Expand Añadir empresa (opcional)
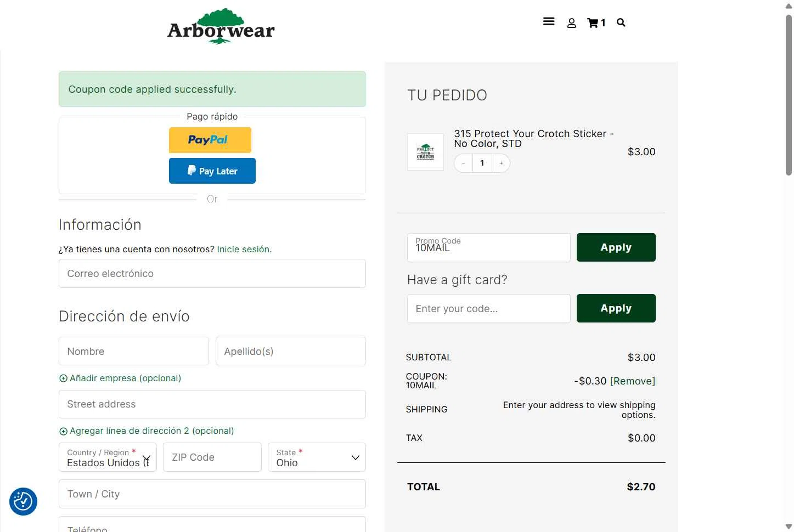 click(120, 378)
